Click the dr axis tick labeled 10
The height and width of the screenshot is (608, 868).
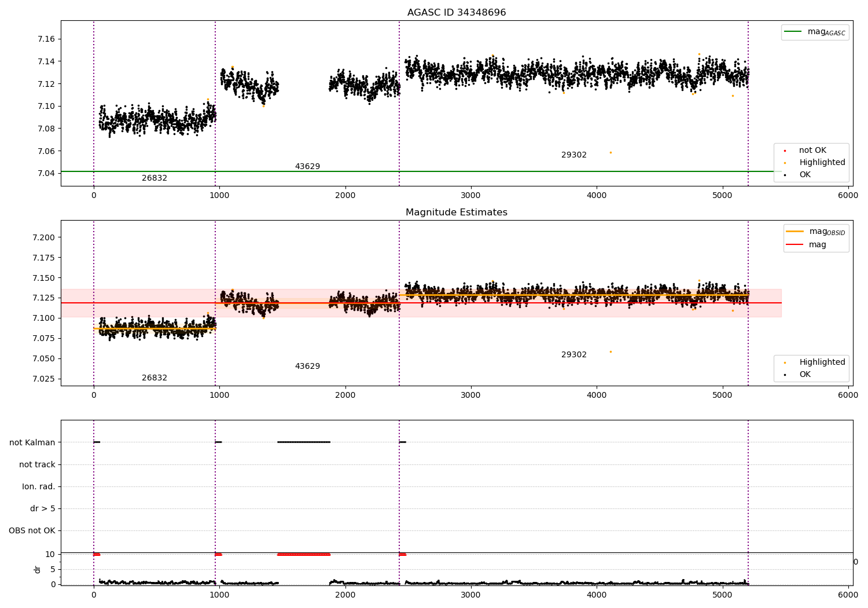(50, 555)
